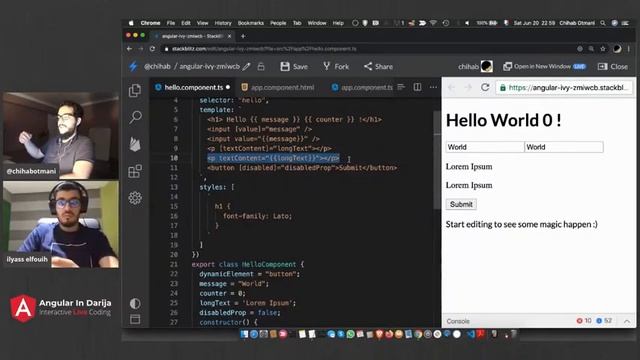Viewport: 640px width, 360px height.
Task: Click the Hello World 0 ! heading
Action: pos(503,120)
